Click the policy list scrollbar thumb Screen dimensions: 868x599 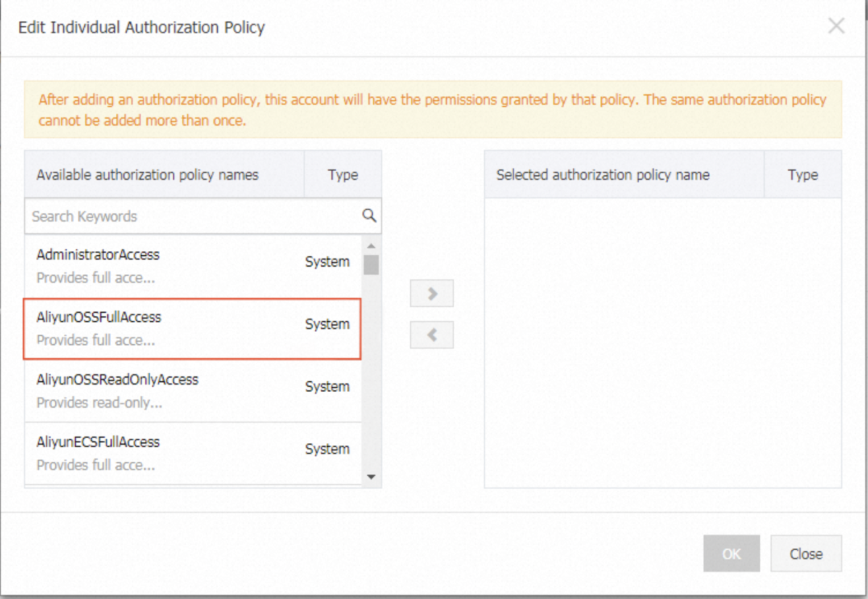coord(371,265)
